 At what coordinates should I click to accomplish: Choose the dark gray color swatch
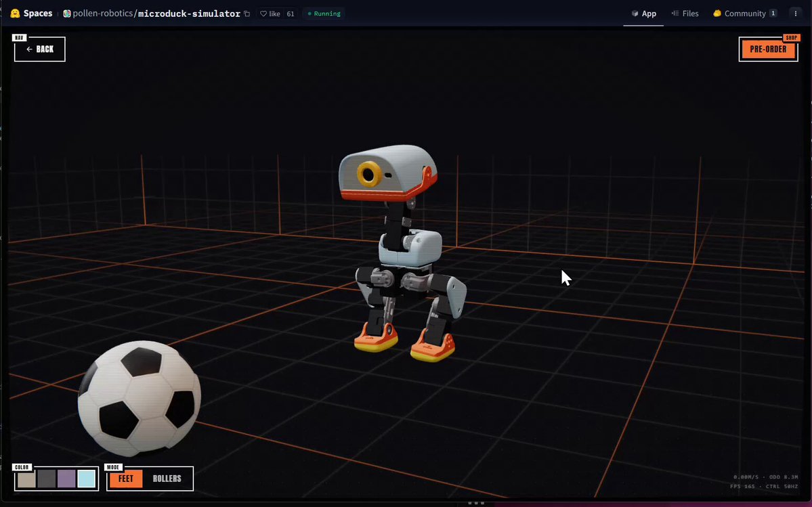click(x=47, y=479)
